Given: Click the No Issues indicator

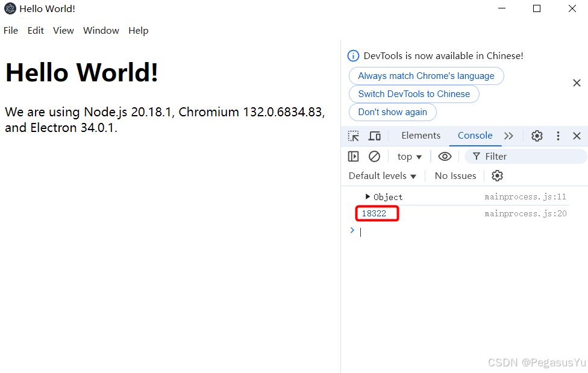Looking at the screenshot, I should [x=455, y=175].
